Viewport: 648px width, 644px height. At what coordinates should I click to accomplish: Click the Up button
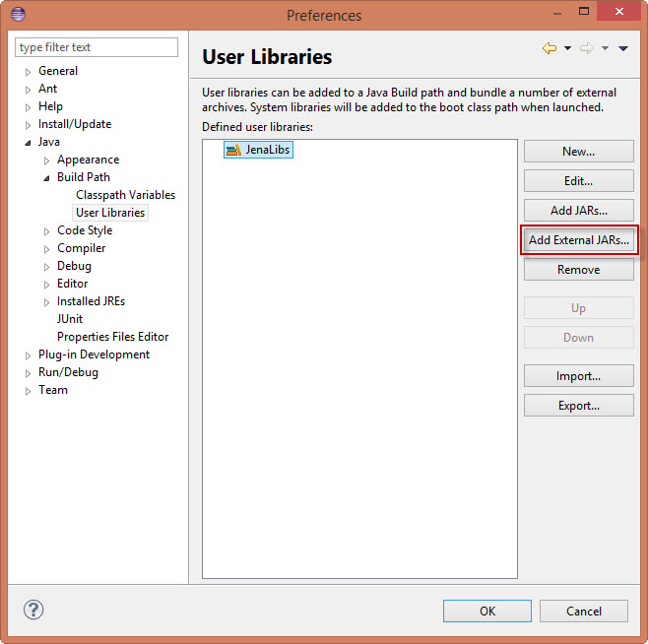tap(579, 308)
